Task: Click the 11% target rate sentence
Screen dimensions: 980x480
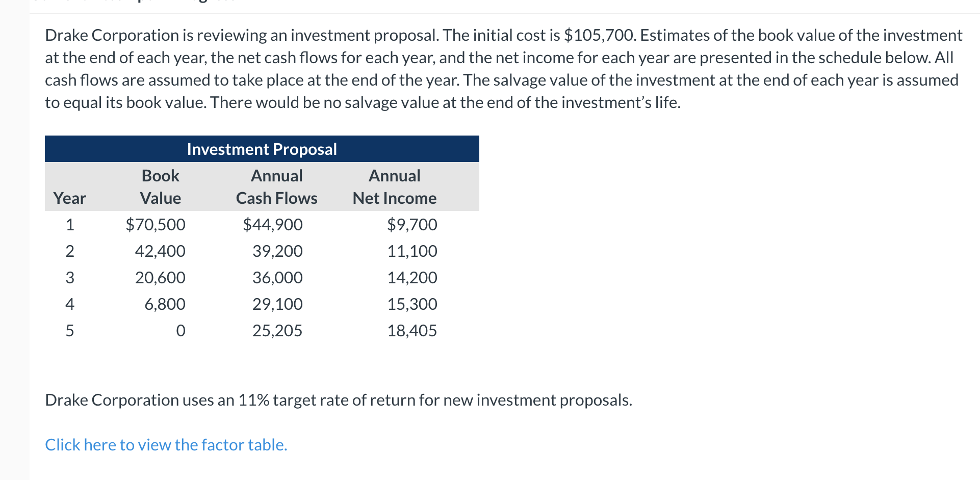Action: click(339, 400)
